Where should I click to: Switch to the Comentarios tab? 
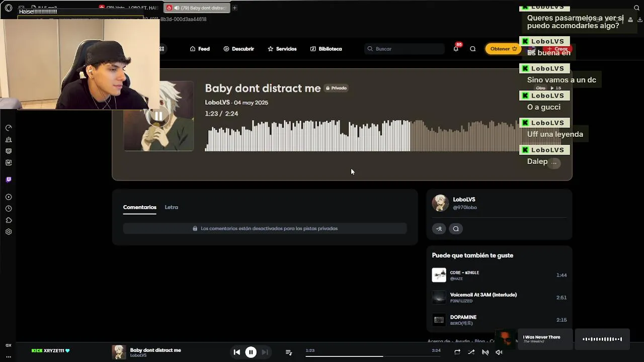coord(140,207)
